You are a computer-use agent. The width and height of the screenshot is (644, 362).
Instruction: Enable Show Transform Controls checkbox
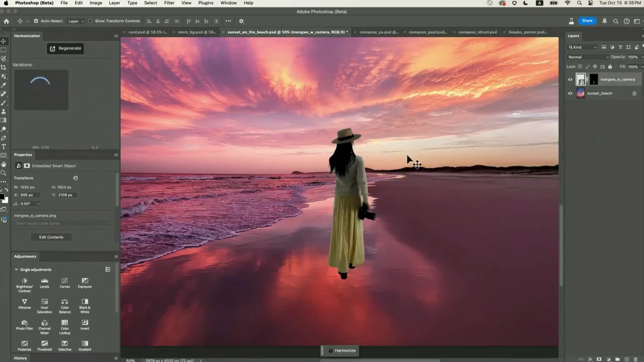[91, 21]
